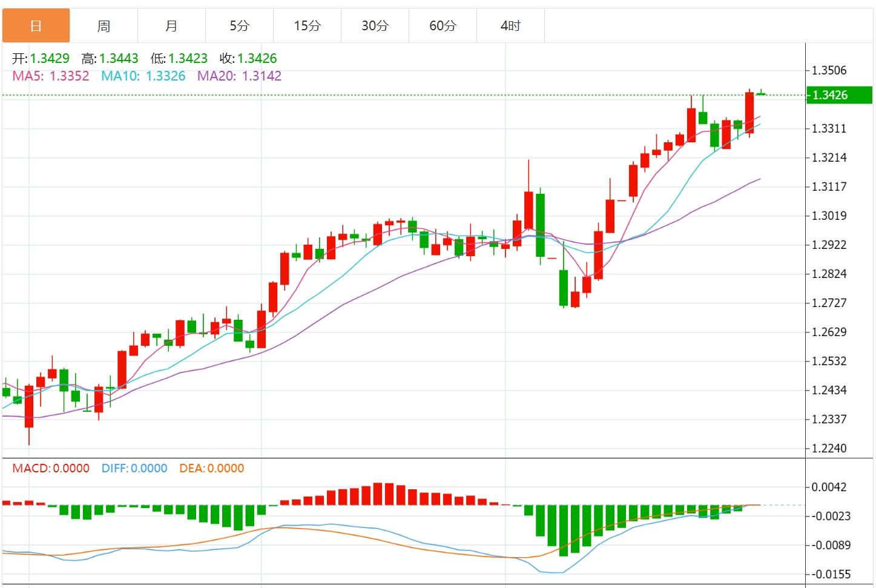The width and height of the screenshot is (876, 588).
Task: Switch to the 5分 timeframe tab
Action: point(239,25)
